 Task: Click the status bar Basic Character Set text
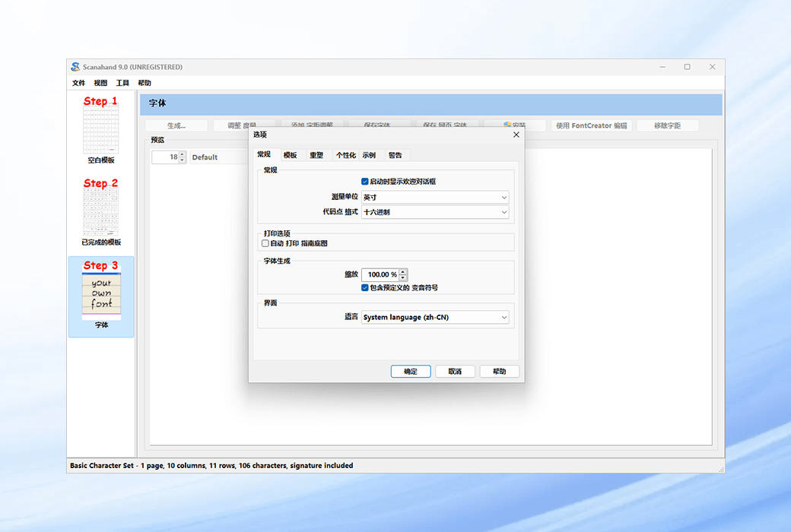(x=211, y=465)
